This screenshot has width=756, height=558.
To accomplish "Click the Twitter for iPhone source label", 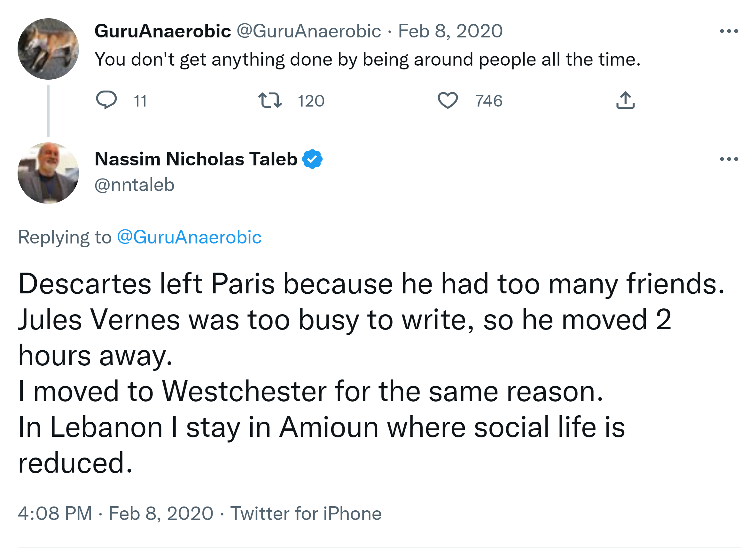I will point(306,514).
